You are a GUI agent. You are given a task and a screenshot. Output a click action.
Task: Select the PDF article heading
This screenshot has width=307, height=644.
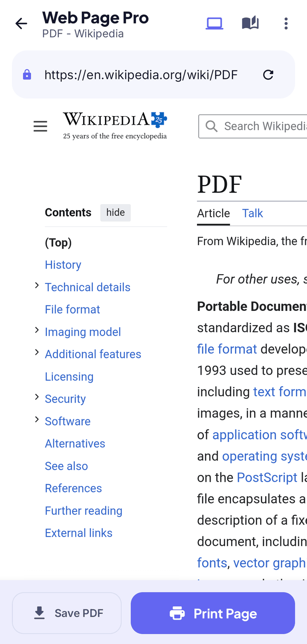tap(220, 184)
